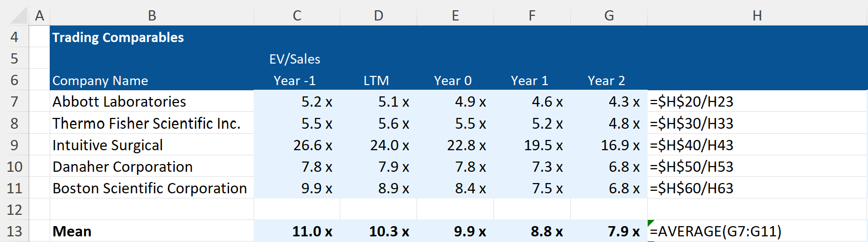
Task: Select column G header
Action: click(609, 16)
